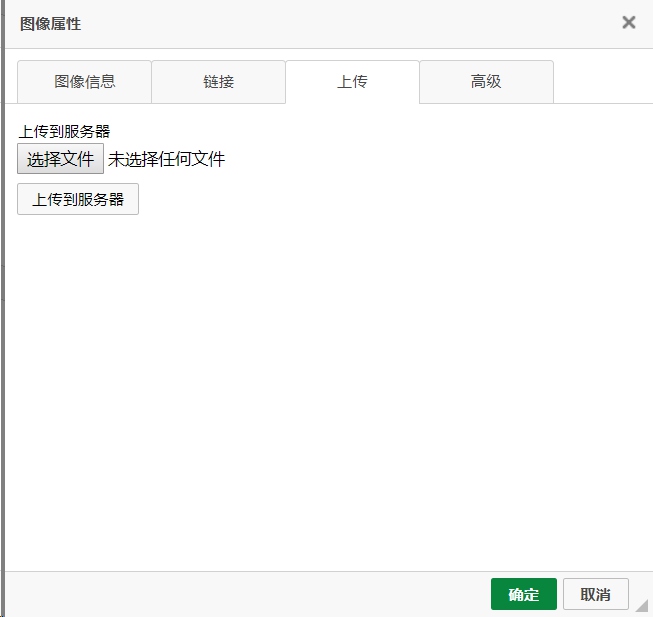The width and height of the screenshot is (653, 617).
Task: Click the 上传到服务器 button
Action: [78, 199]
